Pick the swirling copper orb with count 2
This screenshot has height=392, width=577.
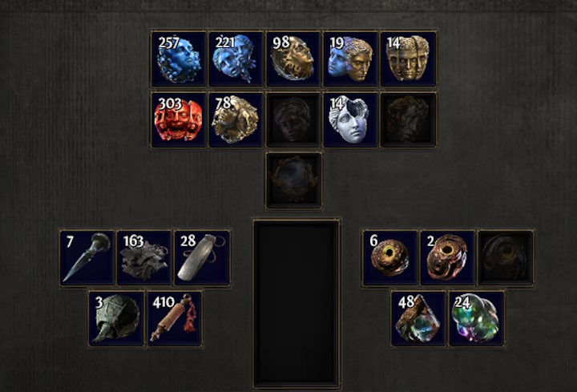(447, 257)
